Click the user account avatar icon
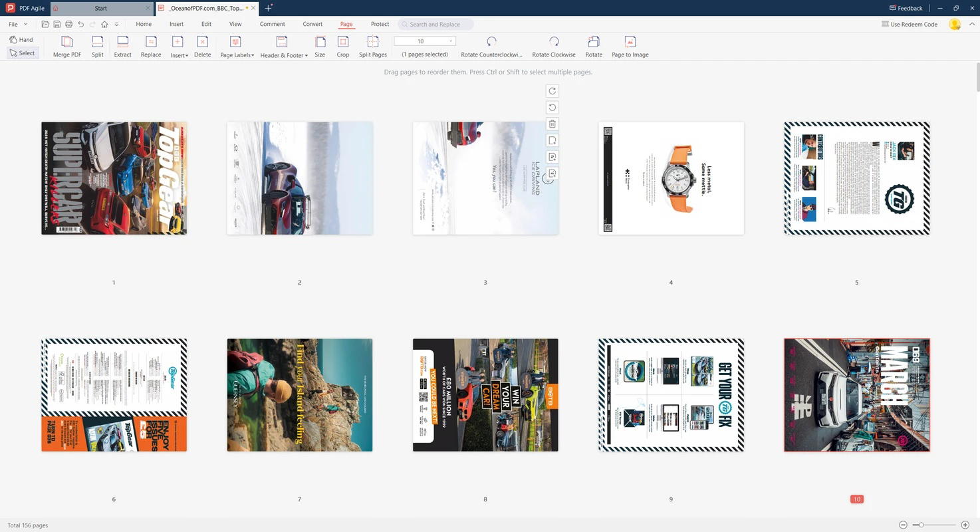Viewport: 980px width, 532px height. click(955, 24)
